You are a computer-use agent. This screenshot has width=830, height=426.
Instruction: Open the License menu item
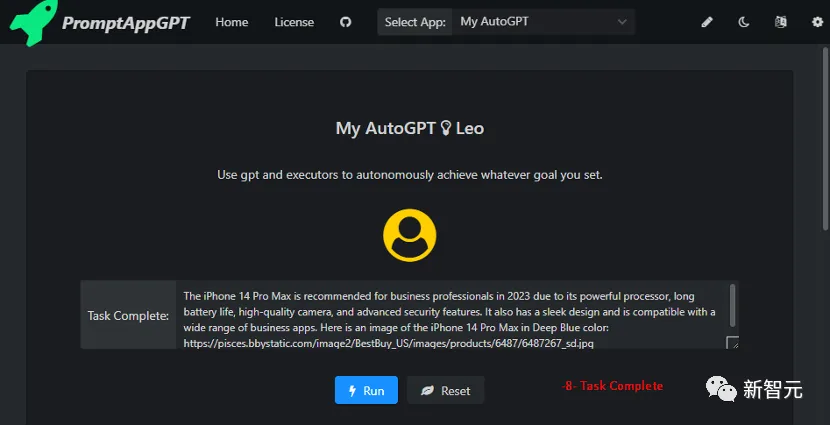(x=294, y=22)
